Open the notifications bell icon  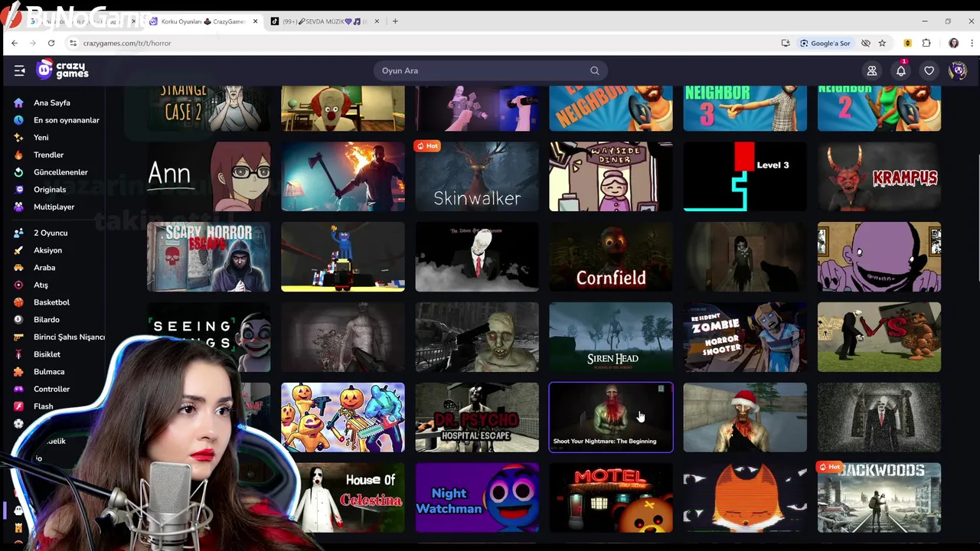tap(901, 70)
